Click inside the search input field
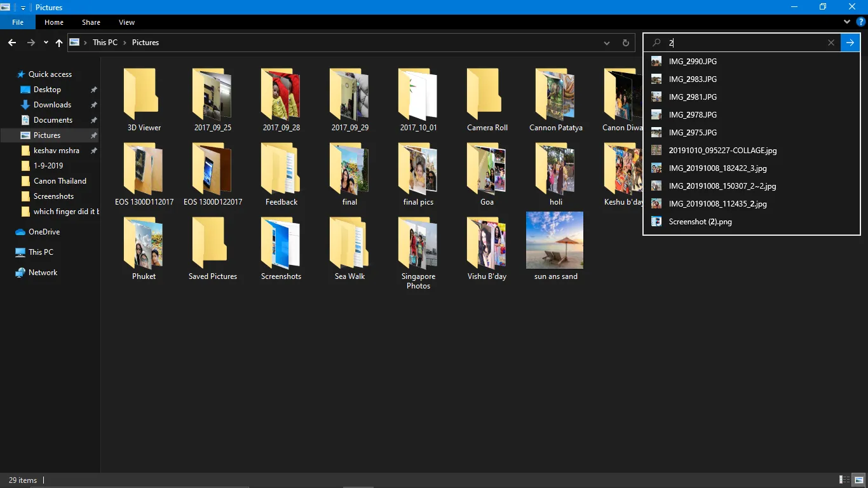868x488 pixels. pyautogui.click(x=743, y=43)
